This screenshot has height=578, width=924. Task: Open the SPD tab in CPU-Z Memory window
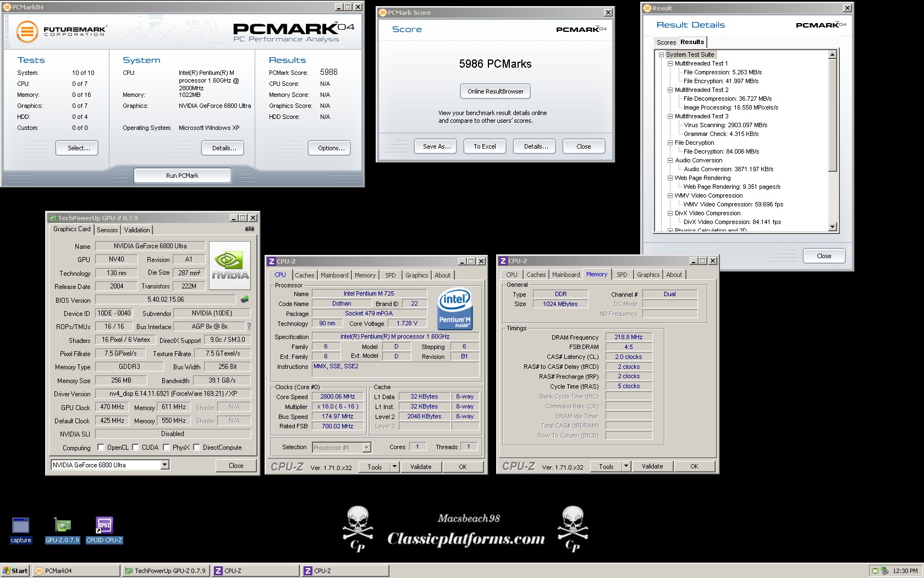coord(621,275)
